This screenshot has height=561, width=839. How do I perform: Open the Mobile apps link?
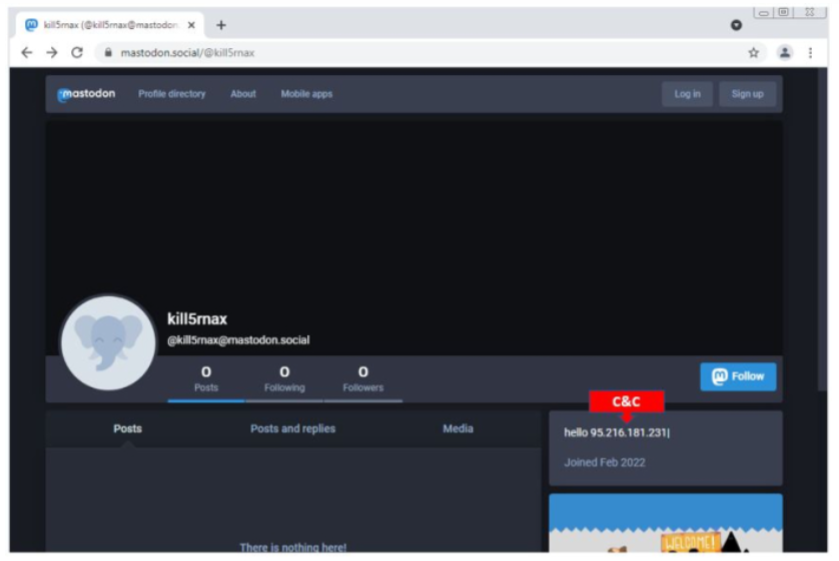[x=306, y=94]
